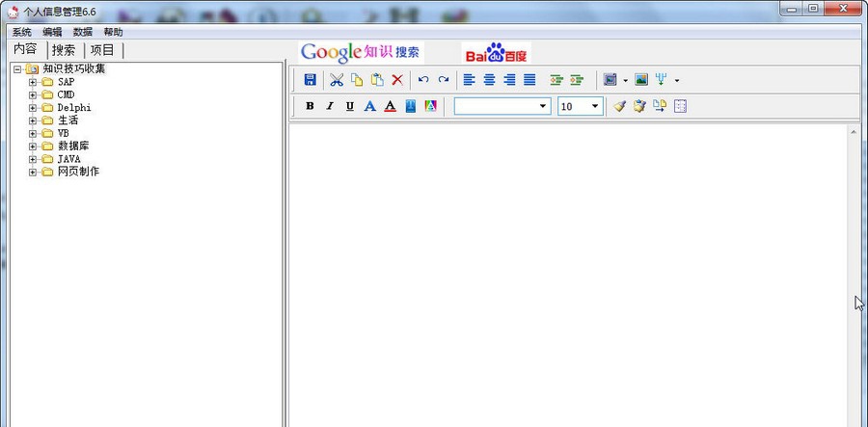Click the screen capture icon
The image size is (868, 427).
coord(610,80)
